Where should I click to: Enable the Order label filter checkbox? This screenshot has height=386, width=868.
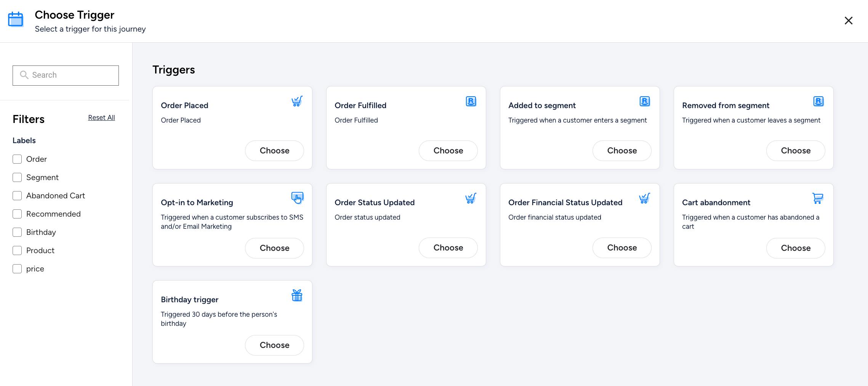(x=17, y=159)
